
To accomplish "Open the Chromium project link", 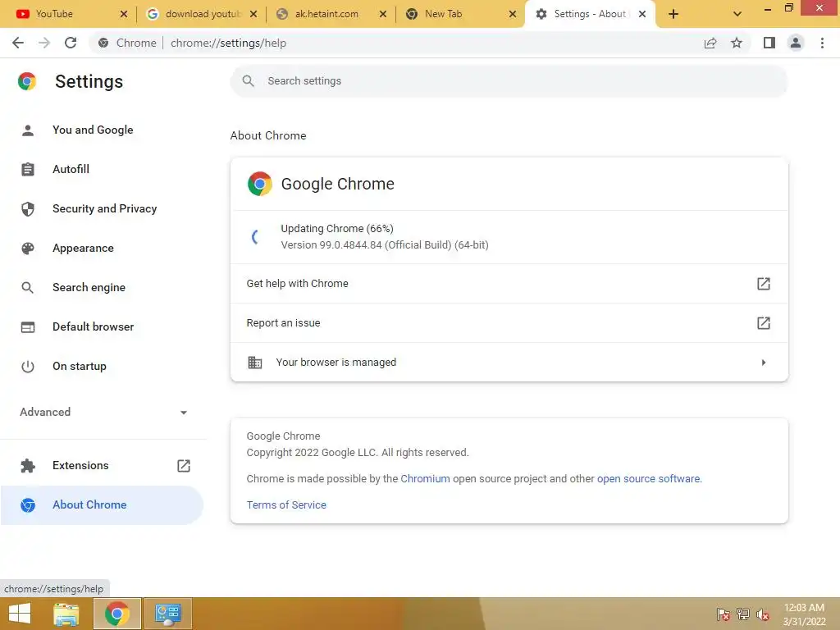I will click(x=426, y=479).
